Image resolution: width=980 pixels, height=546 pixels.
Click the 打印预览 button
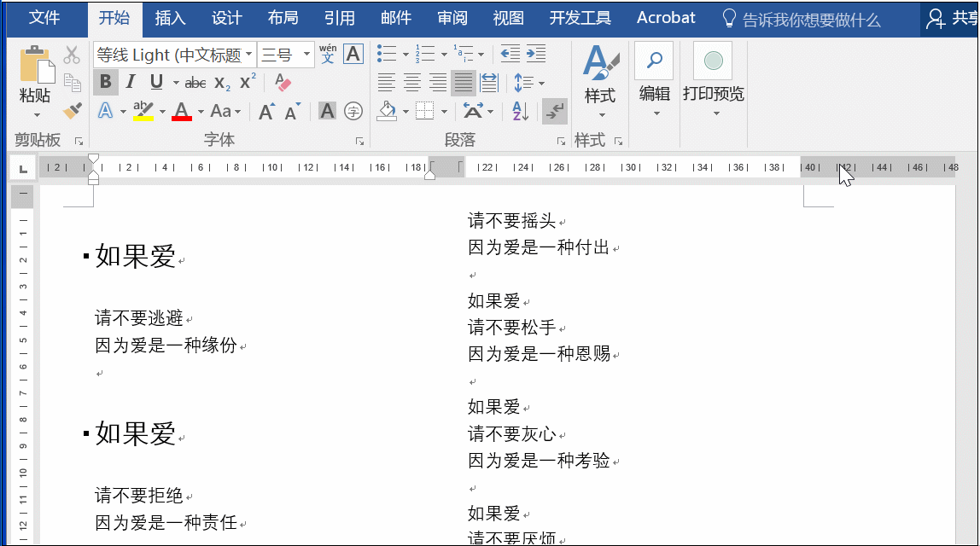tap(713, 80)
